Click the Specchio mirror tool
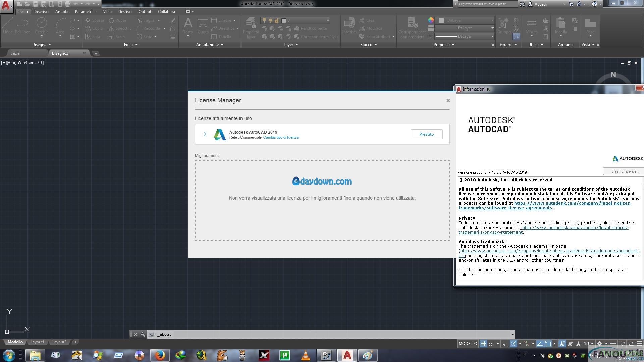This screenshot has width=644, height=362. pos(120,28)
